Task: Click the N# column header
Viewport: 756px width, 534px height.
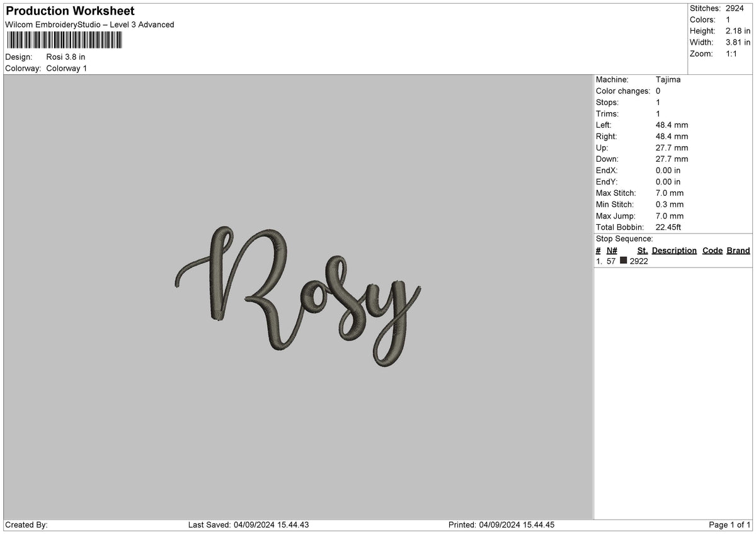Action: [611, 250]
